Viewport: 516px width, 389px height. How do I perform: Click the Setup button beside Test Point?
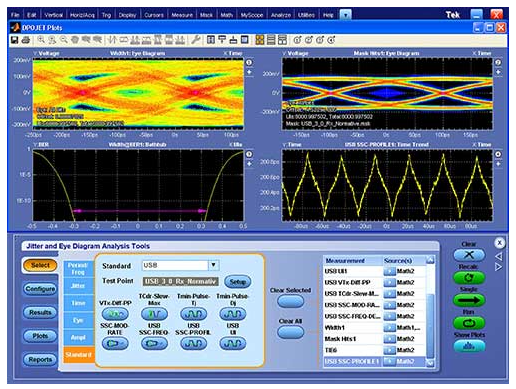tap(237, 282)
